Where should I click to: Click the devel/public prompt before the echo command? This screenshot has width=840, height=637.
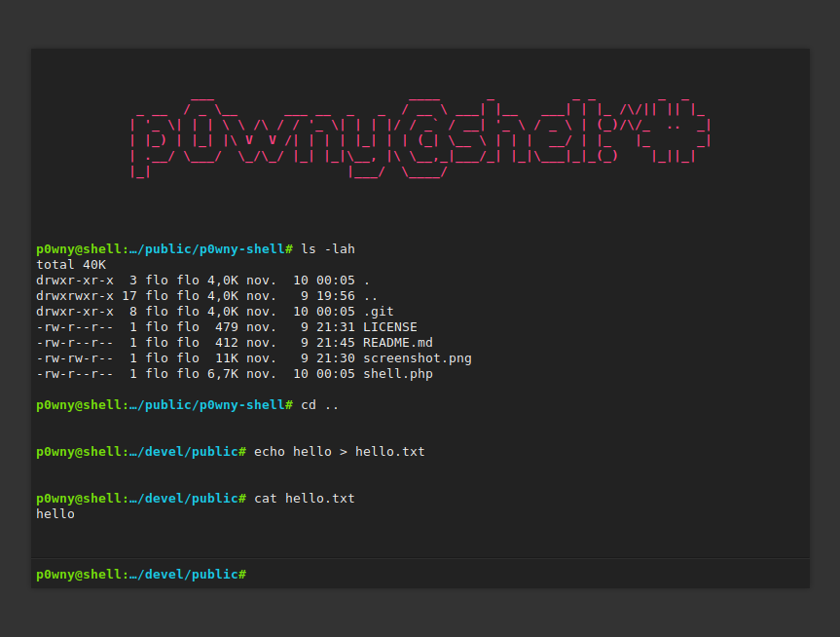(141, 452)
